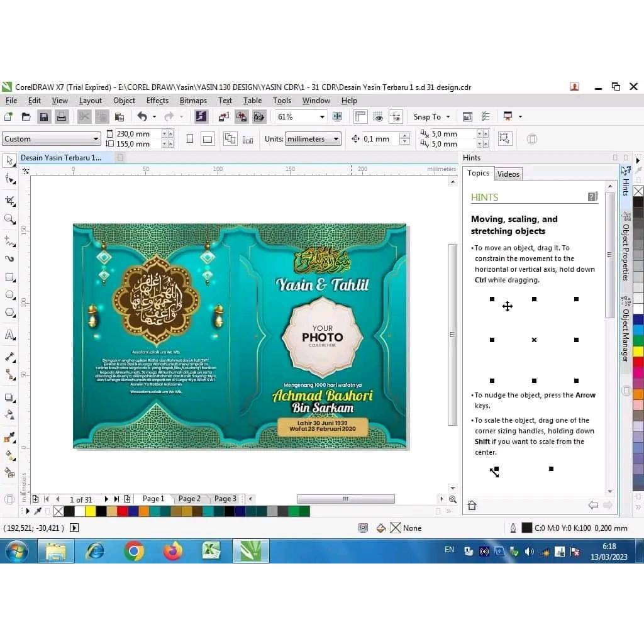The height and width of the screenshot is (644, 644).
Task: Click the Import icon
Action: pyautogui.click(x=223, y=116)
